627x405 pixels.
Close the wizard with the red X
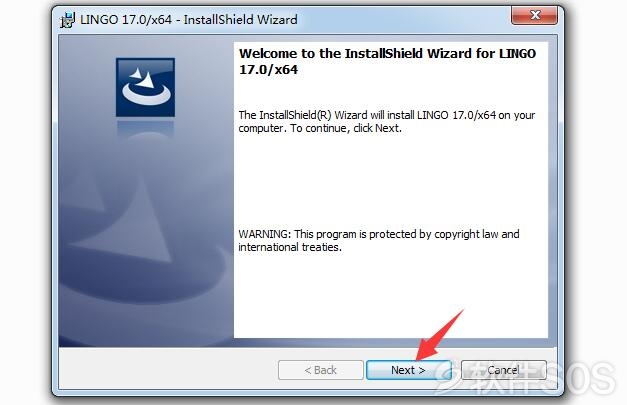535,16
